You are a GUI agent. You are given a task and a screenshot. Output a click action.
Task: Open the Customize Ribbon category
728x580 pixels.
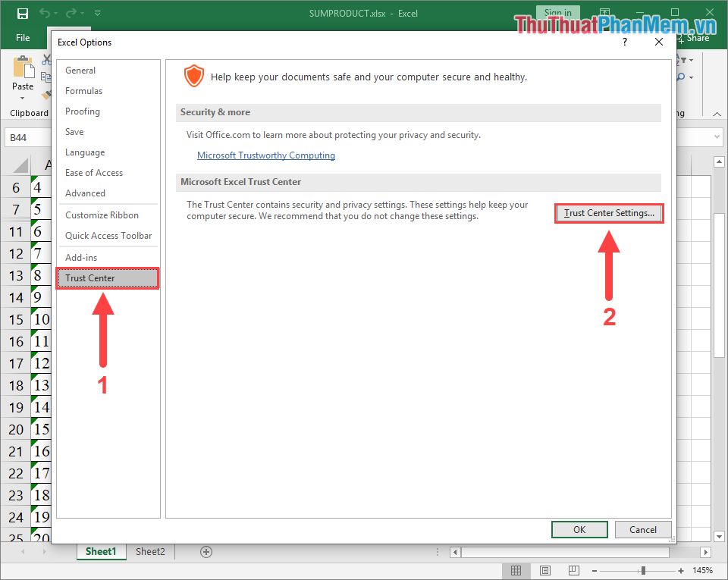pyautogui.click(x=108, y=215)
